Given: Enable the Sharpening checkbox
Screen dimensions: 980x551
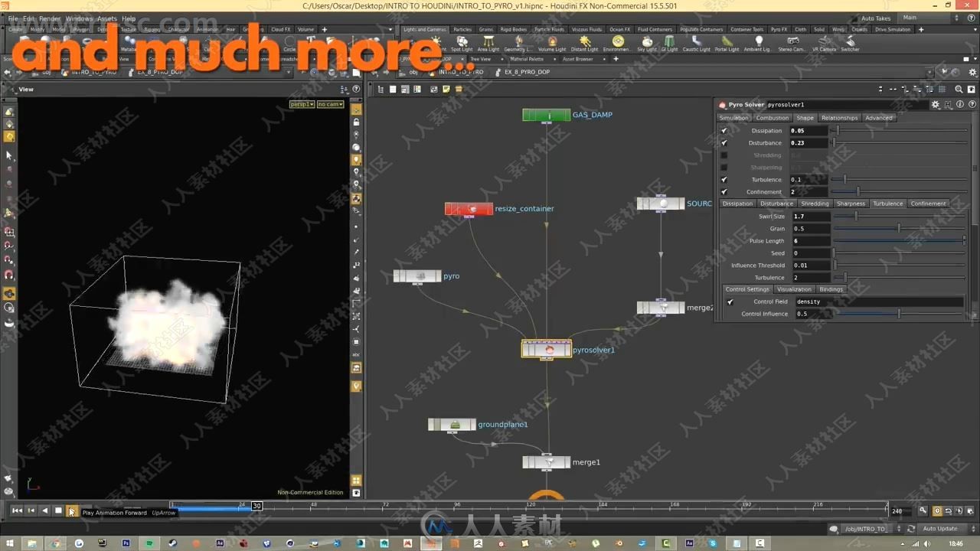Looking at the screenshot, I should click(x=724, y=168).
